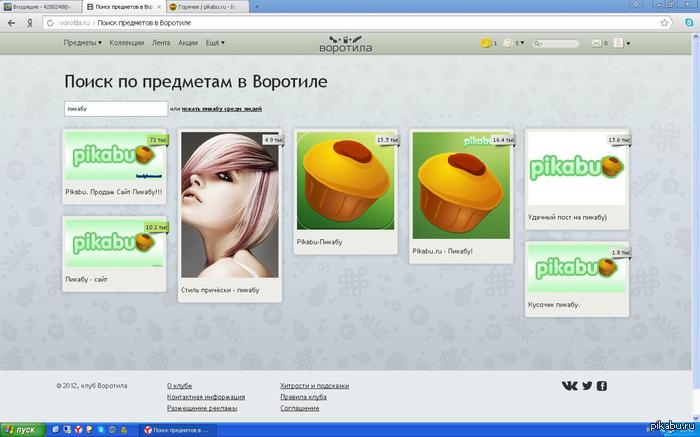Open the Twitter link icon in footer
Image resolution: width=700 pixels, height=437 pixels.
coord(587,386)
